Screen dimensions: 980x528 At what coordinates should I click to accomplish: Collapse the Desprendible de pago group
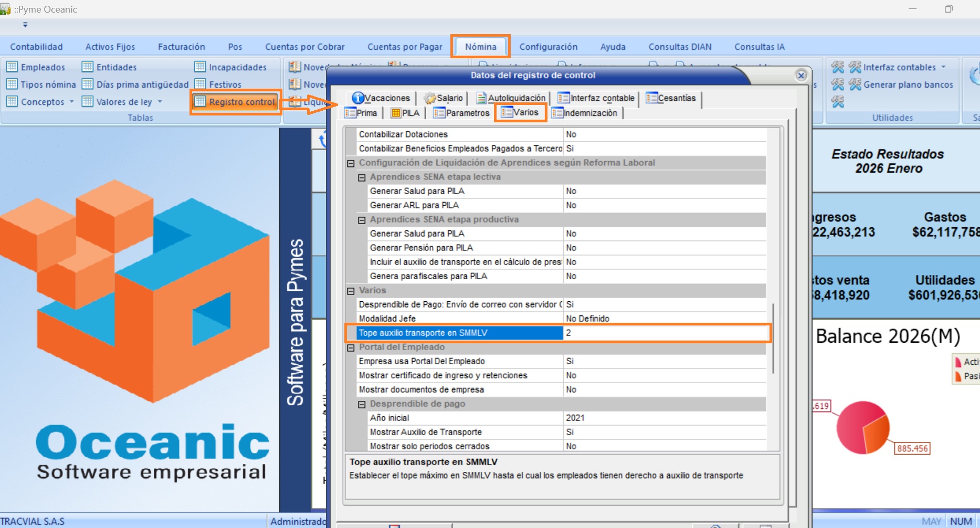point(362,404)
